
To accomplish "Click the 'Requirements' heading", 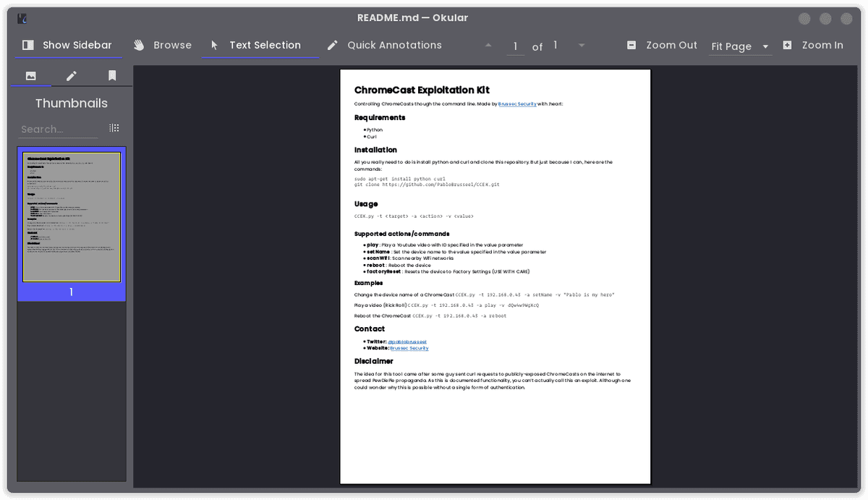I will click(x=380, y=117).
